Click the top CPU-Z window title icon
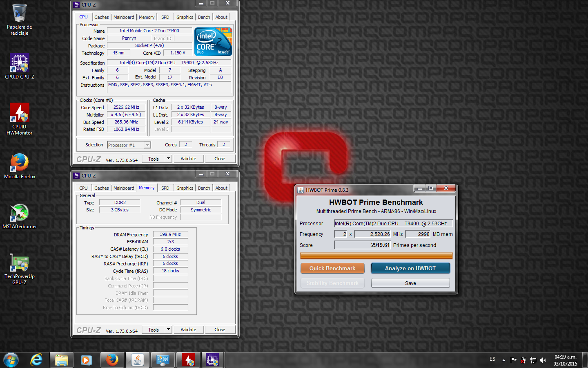Viewport: 588px width, 368px height. (76, 5)
